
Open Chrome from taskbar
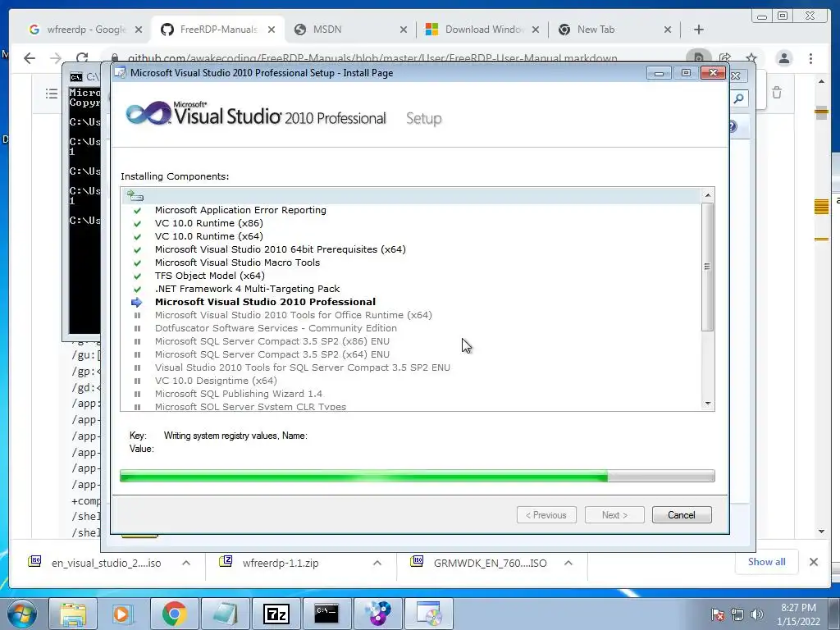click(174, 614)
